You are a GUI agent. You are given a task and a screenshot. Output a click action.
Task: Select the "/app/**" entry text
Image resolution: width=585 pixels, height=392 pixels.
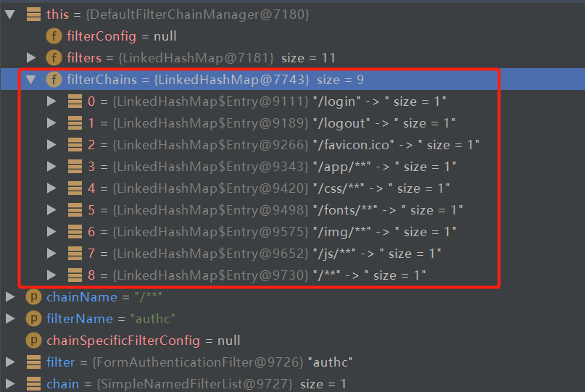tap(342, 167)
